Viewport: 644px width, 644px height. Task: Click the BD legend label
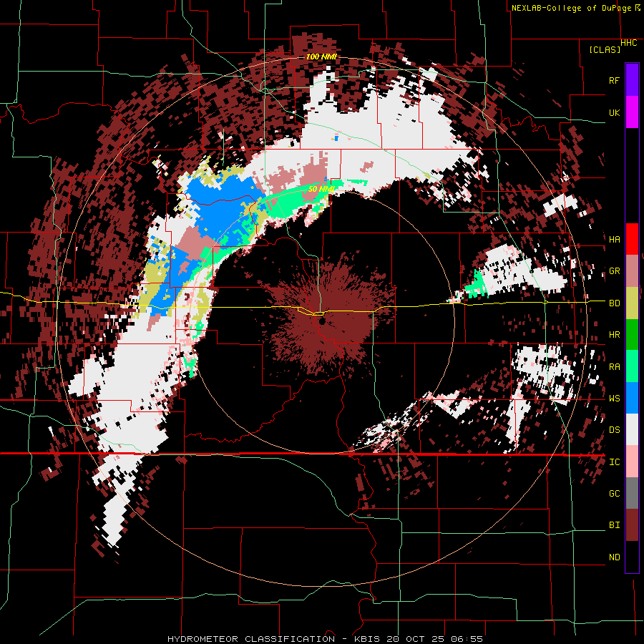pos(615,303)
